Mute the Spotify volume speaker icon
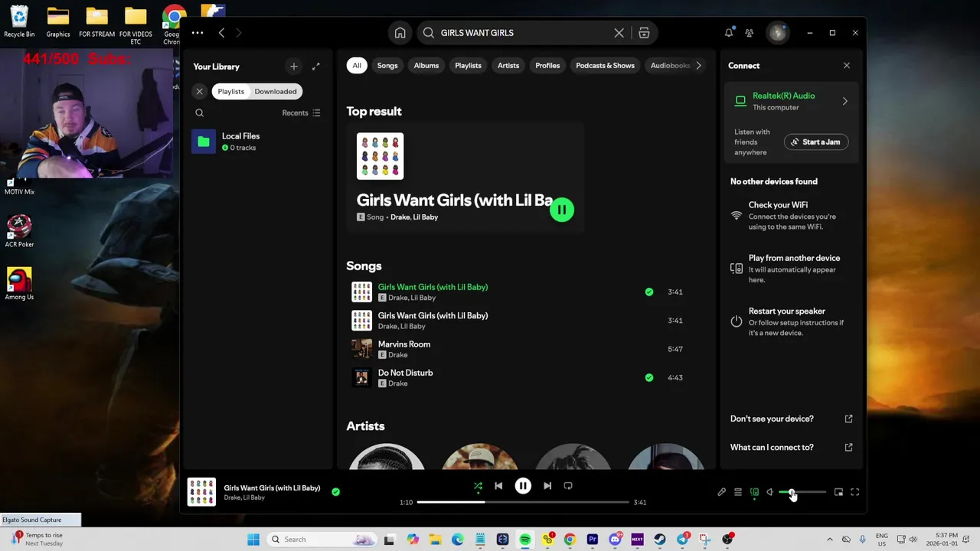Screen dimensions: 980x551 770,492
